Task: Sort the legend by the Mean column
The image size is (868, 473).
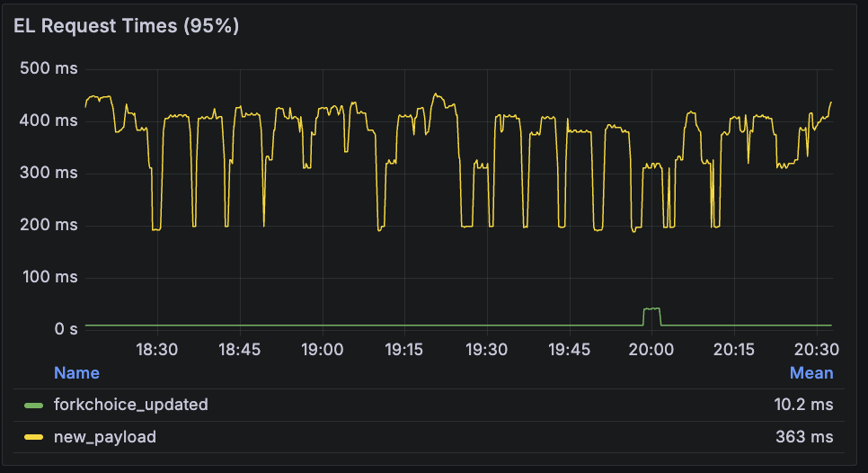Action: pos(810,372)
